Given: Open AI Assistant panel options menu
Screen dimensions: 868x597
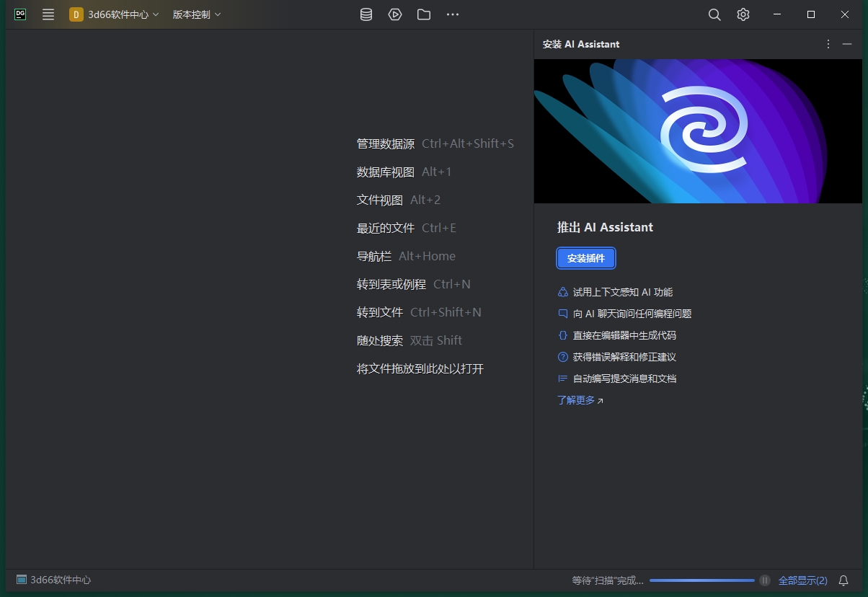Looking at the screenshot, I should coord(828,44).
